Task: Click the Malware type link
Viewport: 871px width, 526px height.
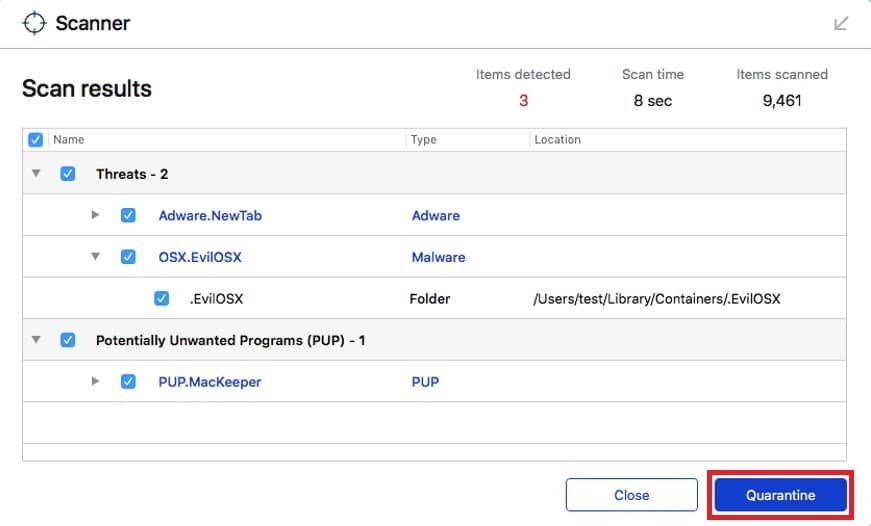Action: pyautogui.click(x=438, y=257)
